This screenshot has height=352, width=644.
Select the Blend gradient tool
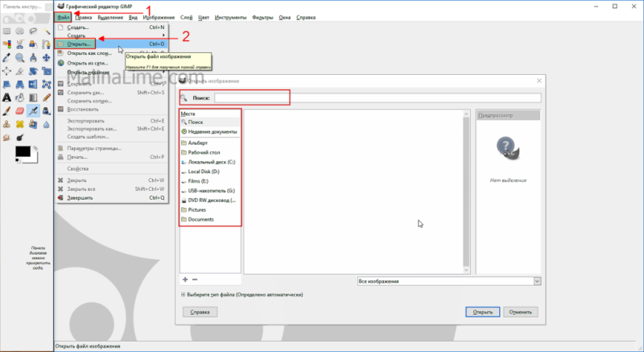[33, 97]
